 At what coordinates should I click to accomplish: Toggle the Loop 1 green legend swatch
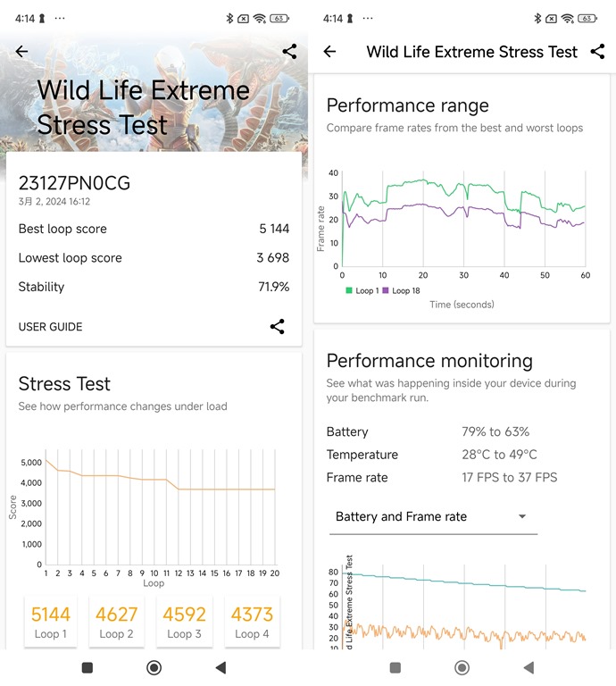pyautogui.click(x=349, y=290)
